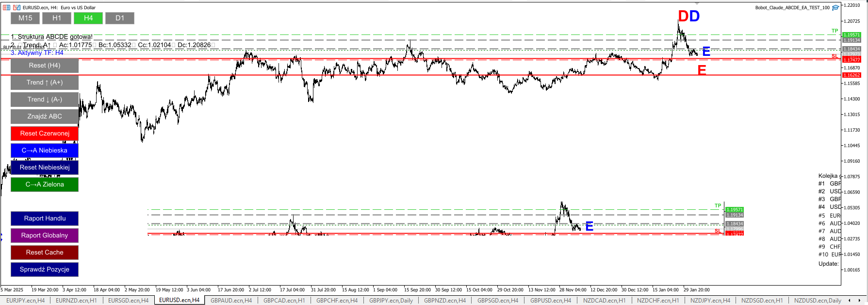Open the NZDCAD.ecn,H1 chart tab
The height and width of the screenshot is (305, 868).
(604, 301)
